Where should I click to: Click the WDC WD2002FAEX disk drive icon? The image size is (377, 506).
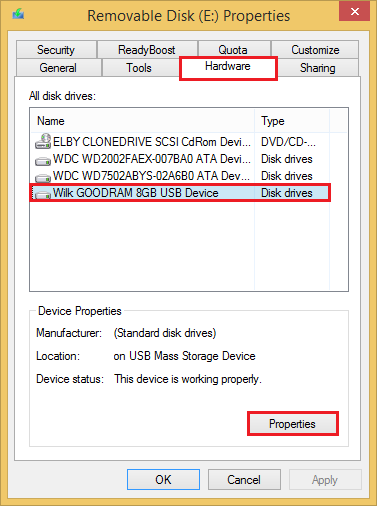[x=43, y=161]
